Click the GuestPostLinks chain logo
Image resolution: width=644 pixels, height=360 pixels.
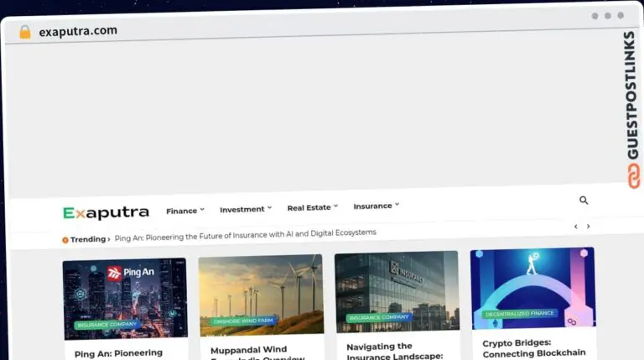[634, 175]
